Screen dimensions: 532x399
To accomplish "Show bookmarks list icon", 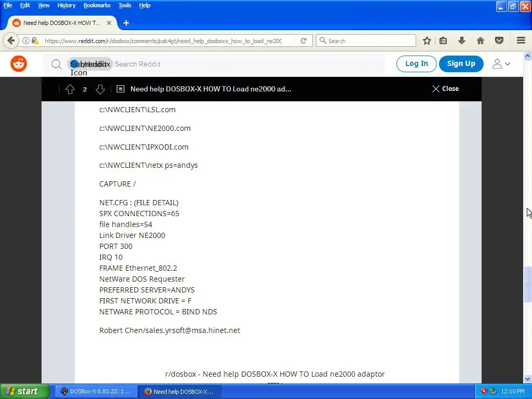I will 443,41.
